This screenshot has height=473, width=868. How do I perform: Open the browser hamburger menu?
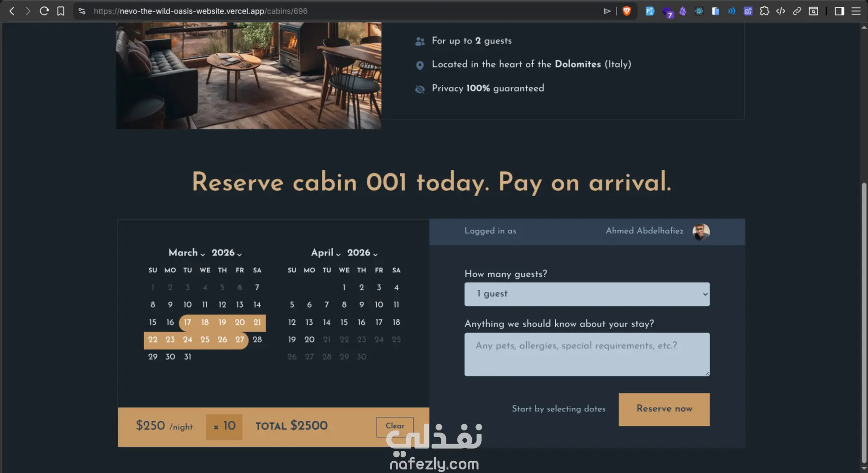pos(856,11)
